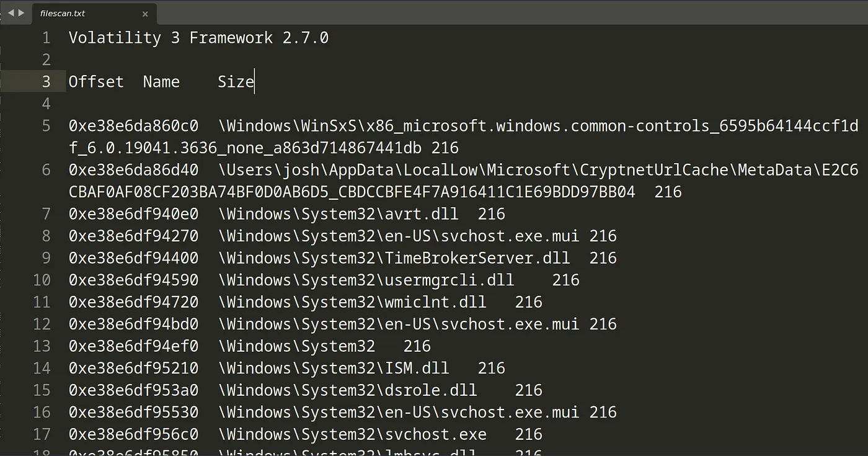The height and width of the screenshot is (456, 868).
Task: Click the usermgrcli.dll entry
Action: (x=366, y=280)
